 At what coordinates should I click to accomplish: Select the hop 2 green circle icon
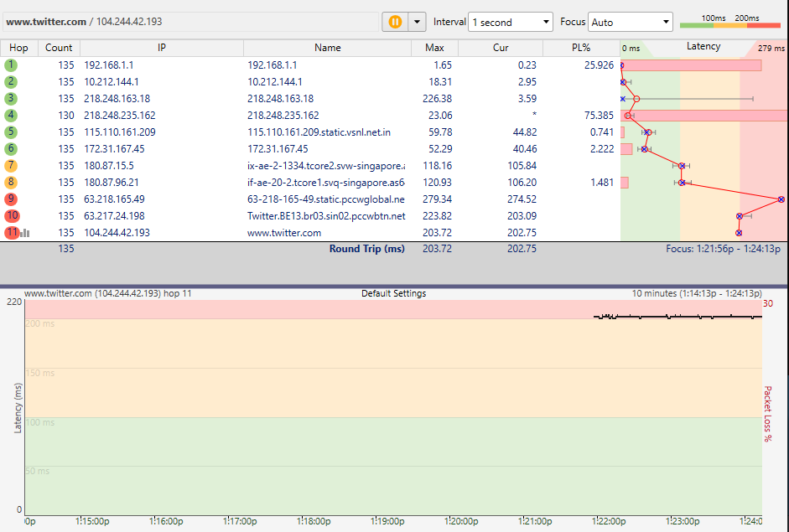[11, 81]
